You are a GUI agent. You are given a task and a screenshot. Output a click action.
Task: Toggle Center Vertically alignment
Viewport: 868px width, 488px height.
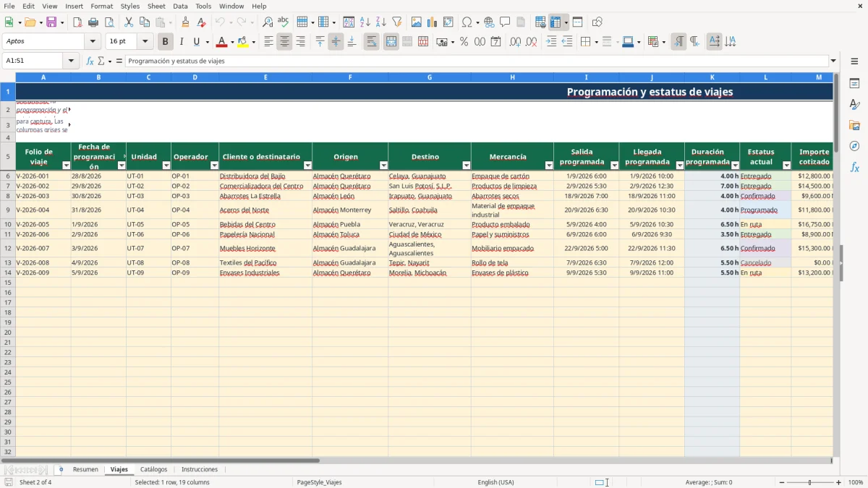coord(336,42)
